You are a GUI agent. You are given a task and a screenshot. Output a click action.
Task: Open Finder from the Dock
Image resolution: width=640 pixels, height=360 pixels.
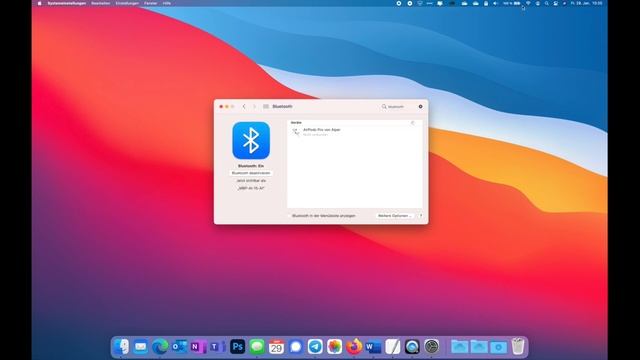121,347
